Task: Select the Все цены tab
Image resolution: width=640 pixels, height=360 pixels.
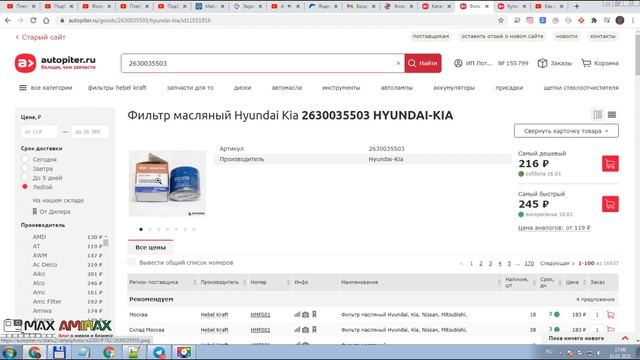Action: (151, 247)
